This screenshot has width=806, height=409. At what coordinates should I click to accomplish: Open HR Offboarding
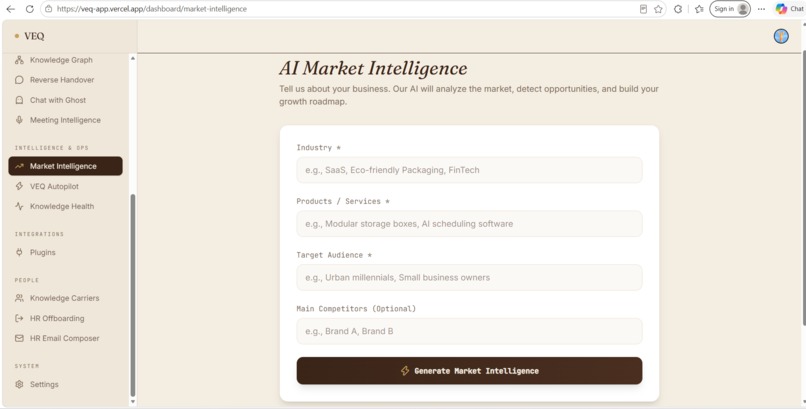57,319
